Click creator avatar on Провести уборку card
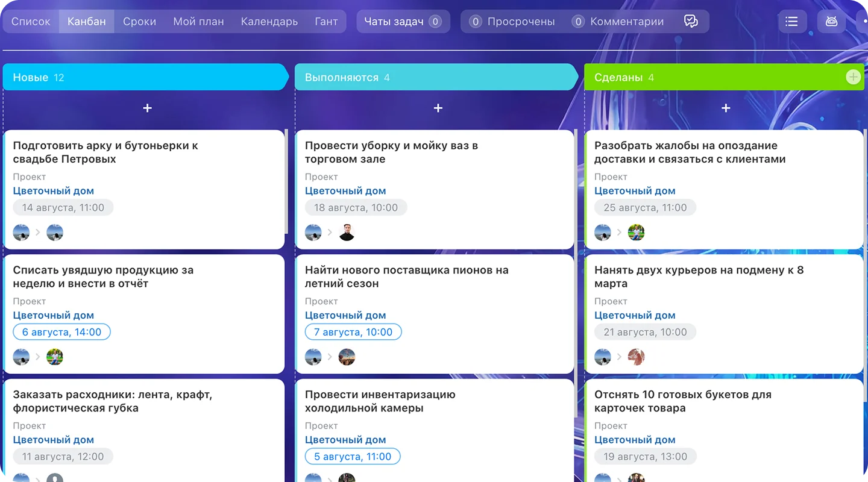Image resolution: width=868 pixels, height=482 pixels. click(x=313, y=233)
